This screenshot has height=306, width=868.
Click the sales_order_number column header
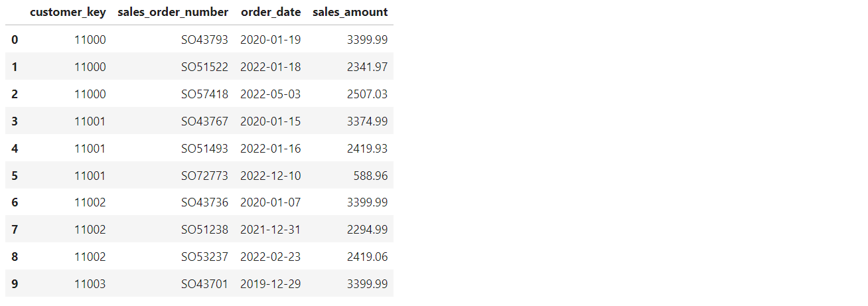pyautogui.click(x=173, y=12)
